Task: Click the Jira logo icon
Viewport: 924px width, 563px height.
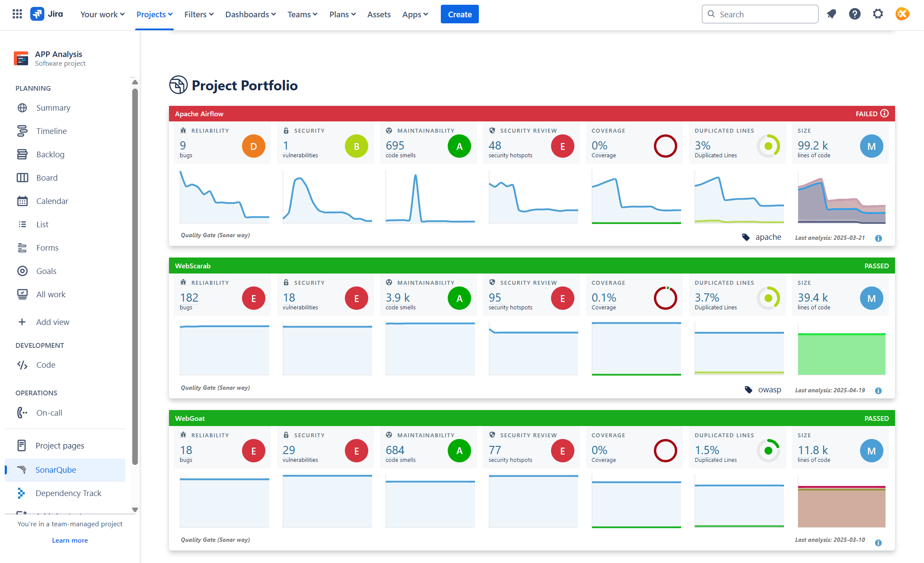Action: tap(37, 13)
